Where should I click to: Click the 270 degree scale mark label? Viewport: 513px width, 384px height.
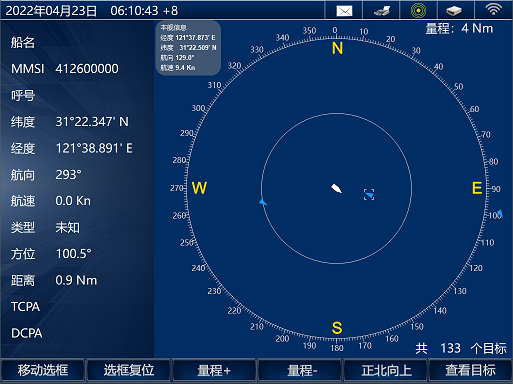point(177,188)
